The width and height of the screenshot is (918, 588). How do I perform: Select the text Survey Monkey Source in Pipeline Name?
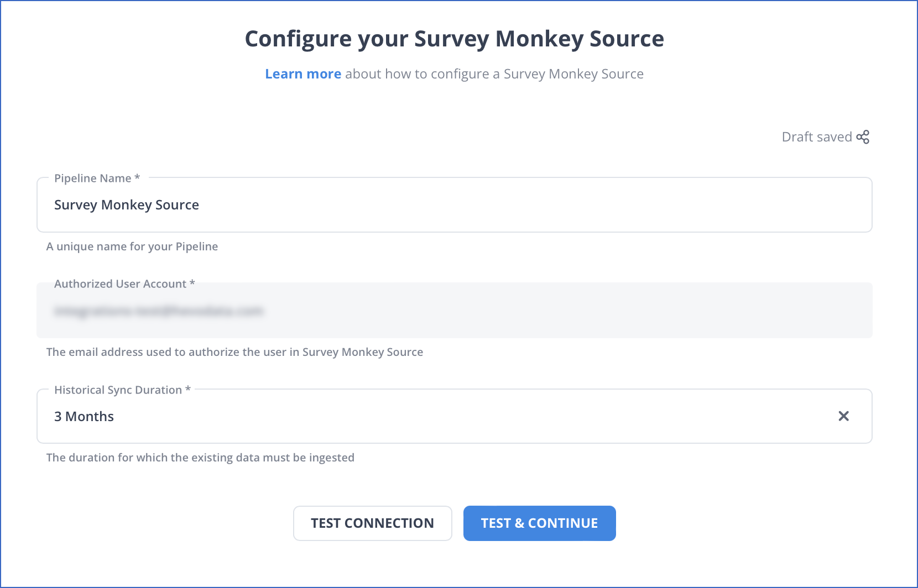(126, 204)
